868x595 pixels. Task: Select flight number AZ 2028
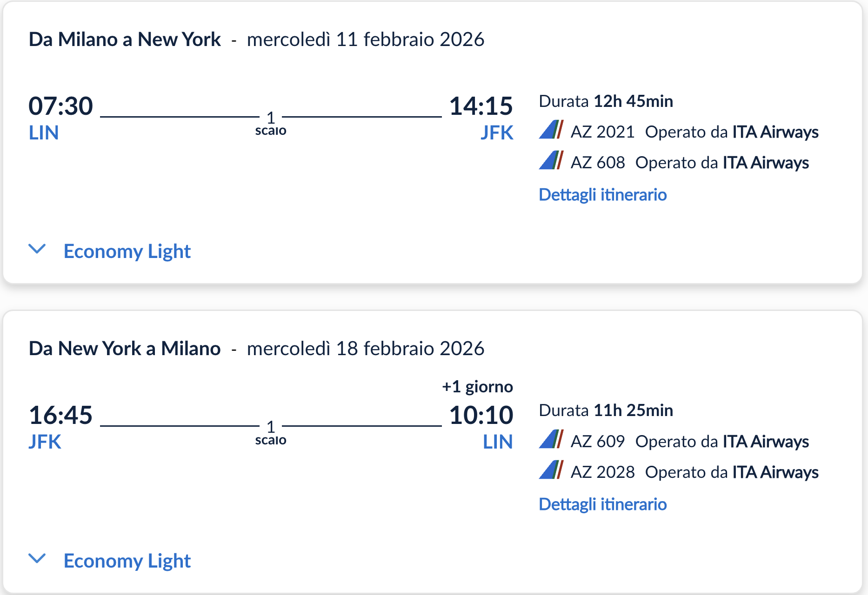(x=602, y=471)
